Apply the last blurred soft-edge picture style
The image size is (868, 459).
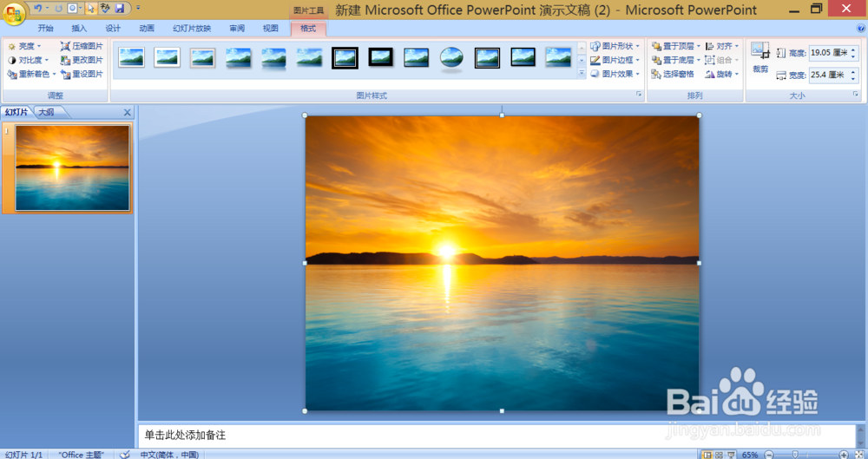(558, 57)
